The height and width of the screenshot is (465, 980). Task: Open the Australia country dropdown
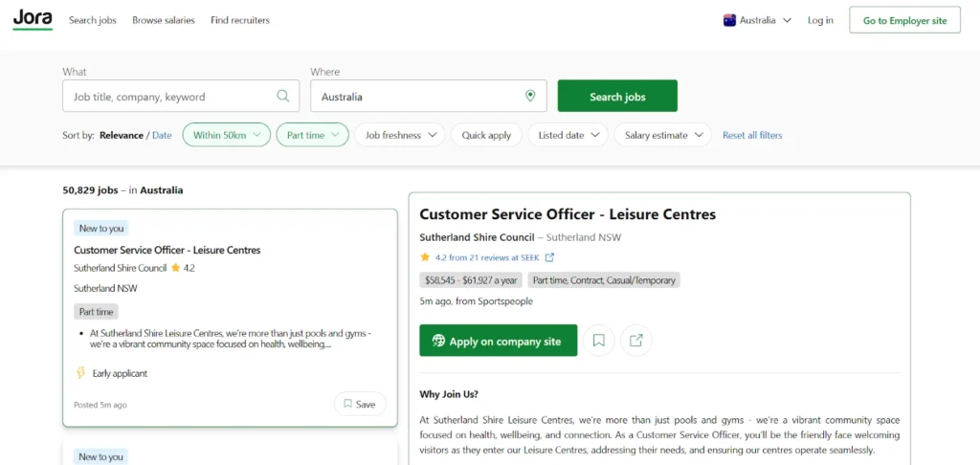(x=758, y=20)
